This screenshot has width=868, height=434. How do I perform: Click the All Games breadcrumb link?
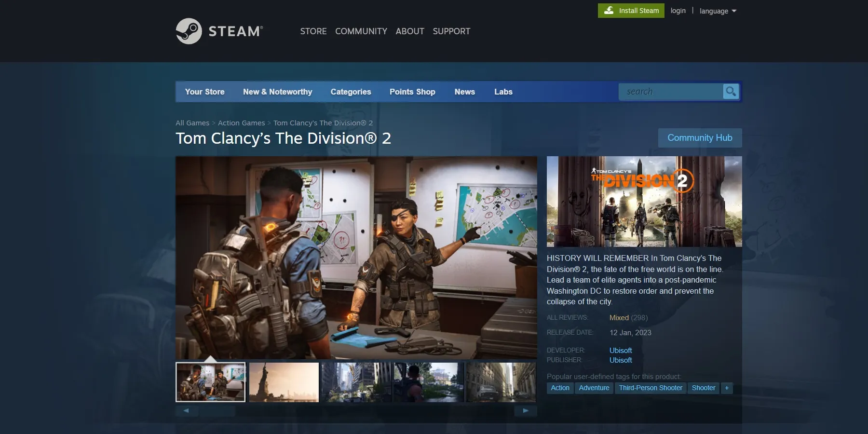click(x=192, y=122)
